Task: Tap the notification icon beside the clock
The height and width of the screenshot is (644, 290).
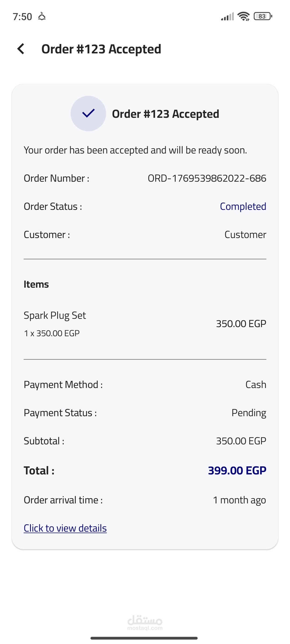Action: (42, 17)
